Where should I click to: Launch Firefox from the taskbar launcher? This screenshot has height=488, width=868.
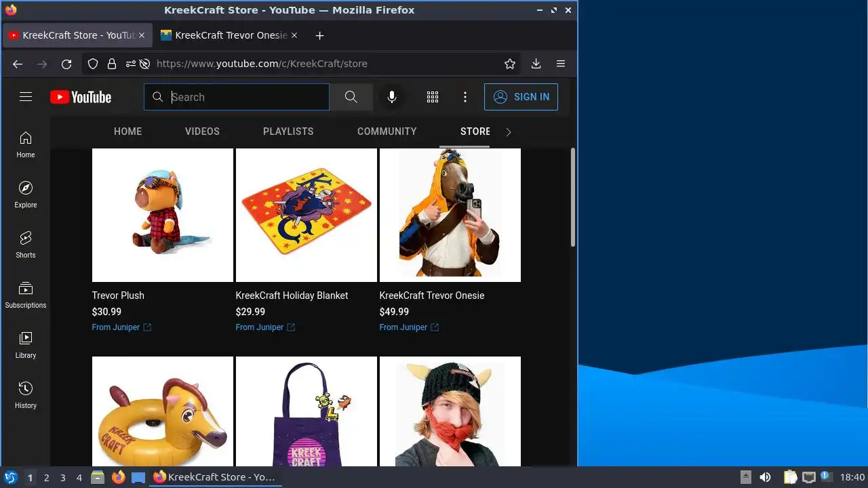(118, 477)
